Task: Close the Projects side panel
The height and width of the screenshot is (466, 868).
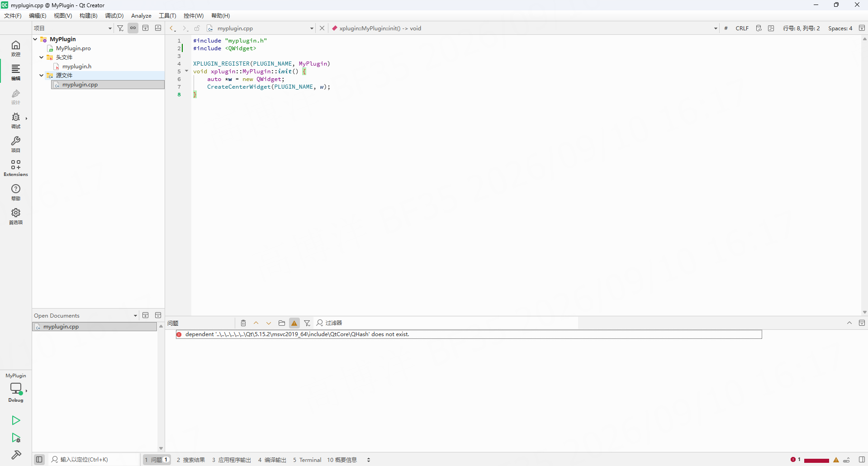Action: coord(158,28)
